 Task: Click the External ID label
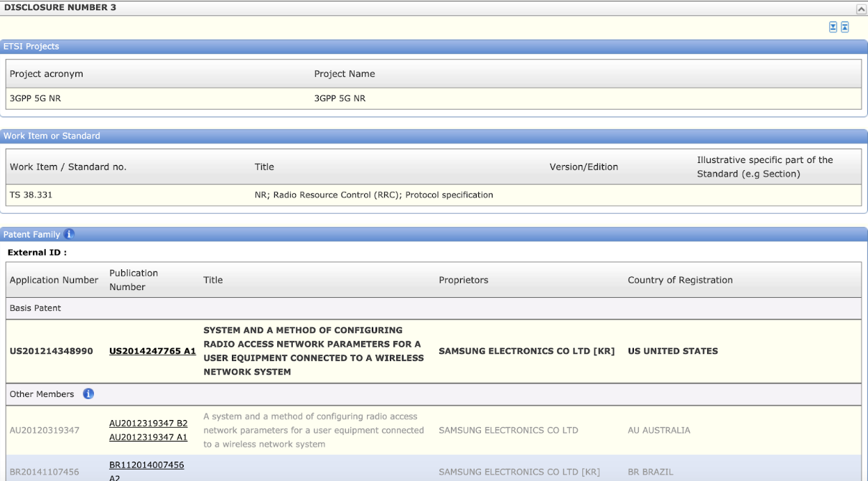point(37,253)
